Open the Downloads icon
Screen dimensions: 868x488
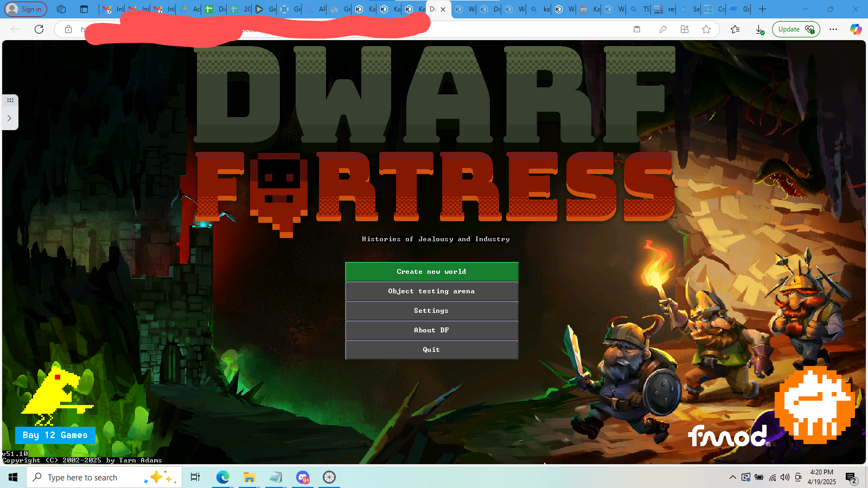[760, 29]
